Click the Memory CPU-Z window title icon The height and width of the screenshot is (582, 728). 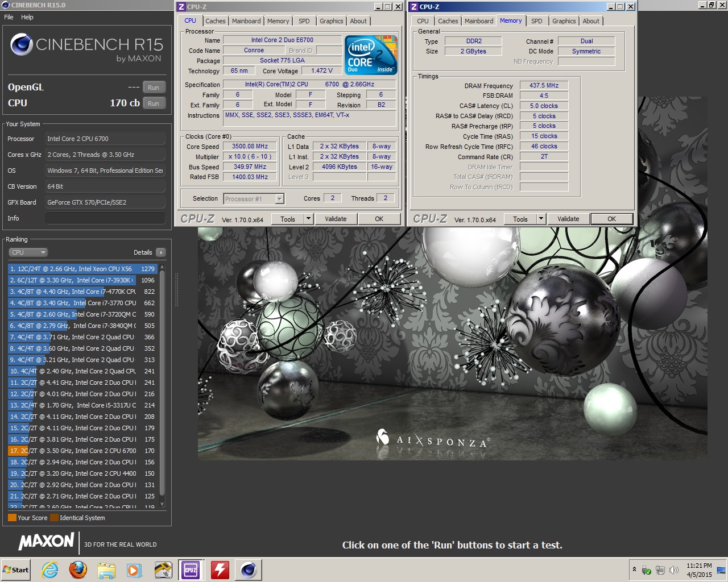point(414,7)
